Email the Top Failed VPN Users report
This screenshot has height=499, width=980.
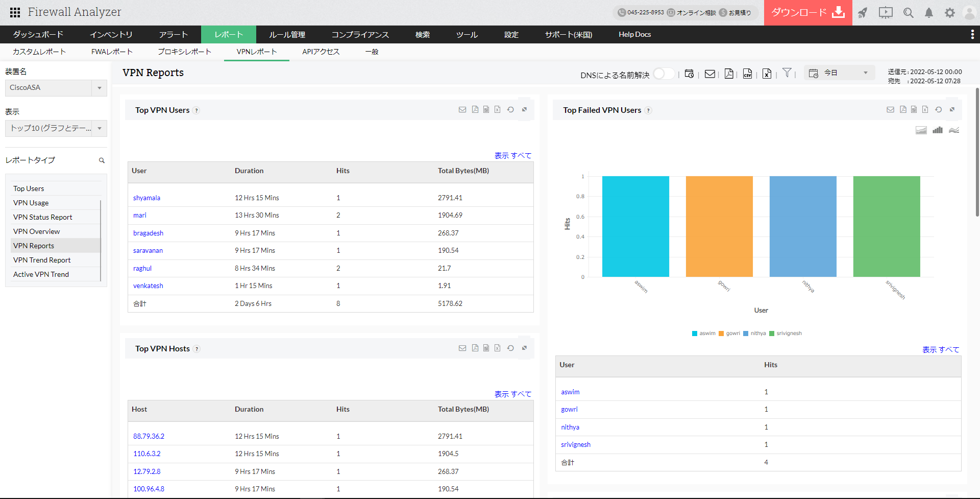pyautogui.click(x=890, y=110)
